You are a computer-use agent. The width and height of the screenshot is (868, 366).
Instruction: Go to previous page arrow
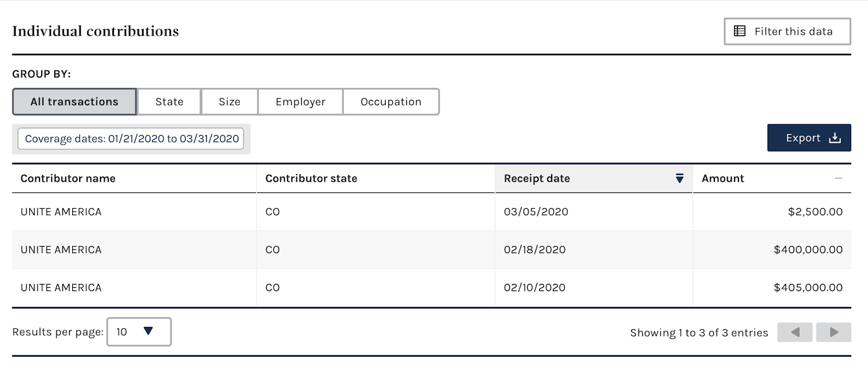(795, 332)
